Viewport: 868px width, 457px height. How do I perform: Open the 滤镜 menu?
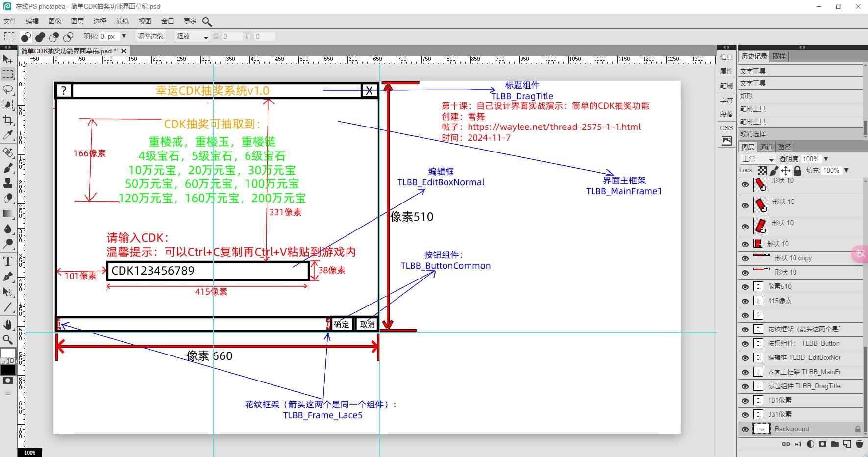pyautogui.click(x=123, y=21)
